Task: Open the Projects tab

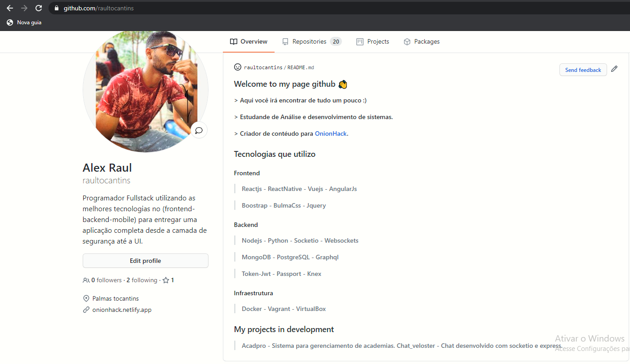Action: [377, 41]
